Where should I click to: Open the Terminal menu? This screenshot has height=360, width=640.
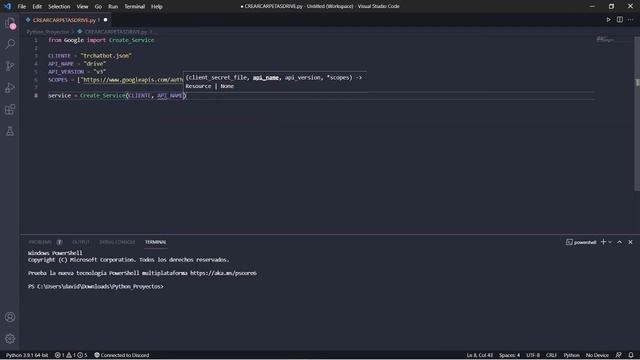tap(134, 7)
